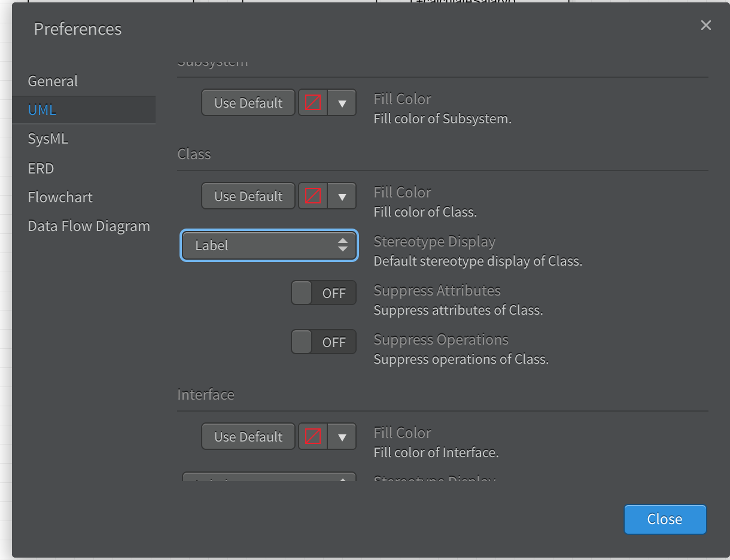Open the Interface fill color dropdown arrow
Screen dimensions: 730x560
click(x=342, y=437)
